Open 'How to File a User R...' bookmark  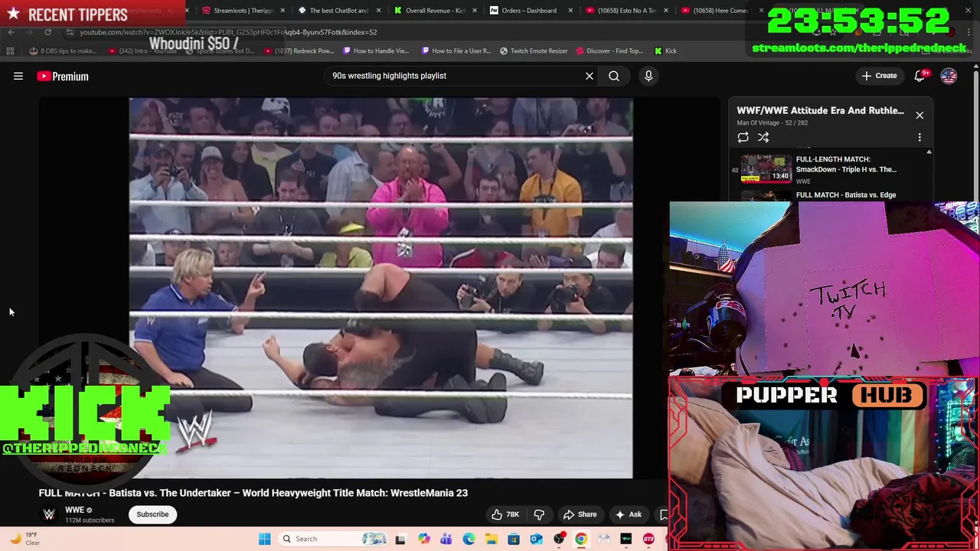[456, 51]
